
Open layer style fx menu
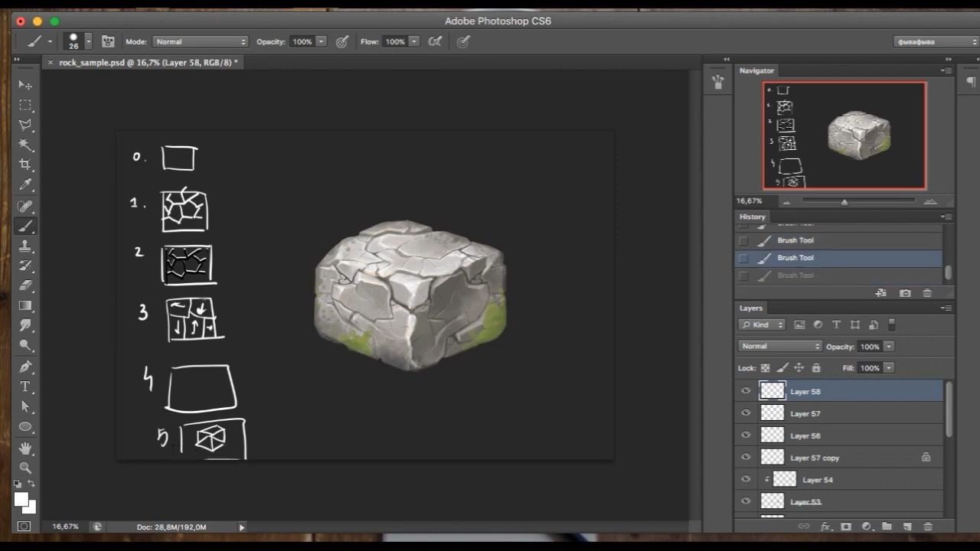(x=825, y=527)
